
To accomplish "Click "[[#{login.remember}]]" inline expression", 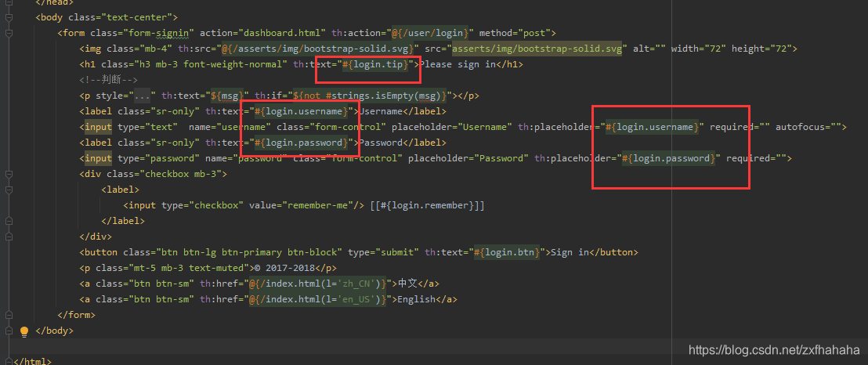I will point(428,205).
